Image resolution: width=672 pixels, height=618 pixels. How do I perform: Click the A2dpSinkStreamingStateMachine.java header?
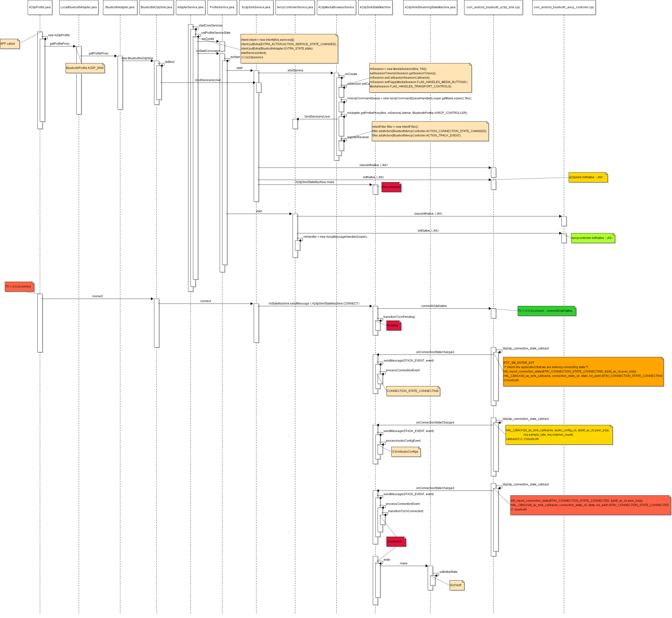pyautogui.click(x=430, y=7)
